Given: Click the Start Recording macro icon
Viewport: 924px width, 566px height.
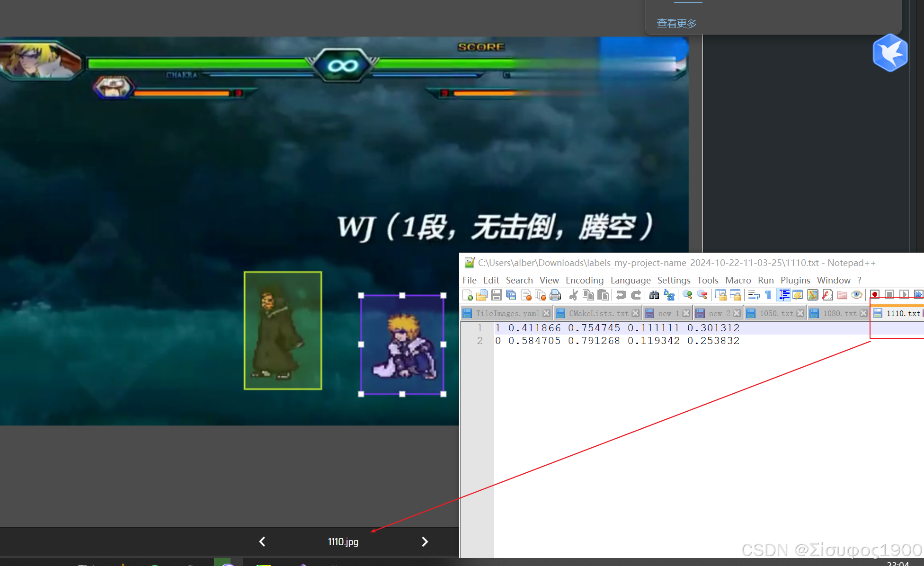Looking at the screenshot, I should (875, 295).
